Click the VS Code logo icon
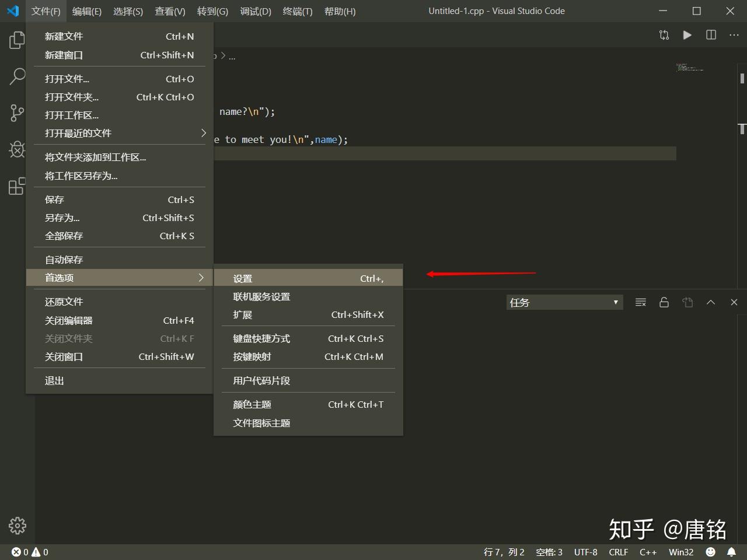The width and height of the screenshot is (747, 560). click(x=13, y=11)
